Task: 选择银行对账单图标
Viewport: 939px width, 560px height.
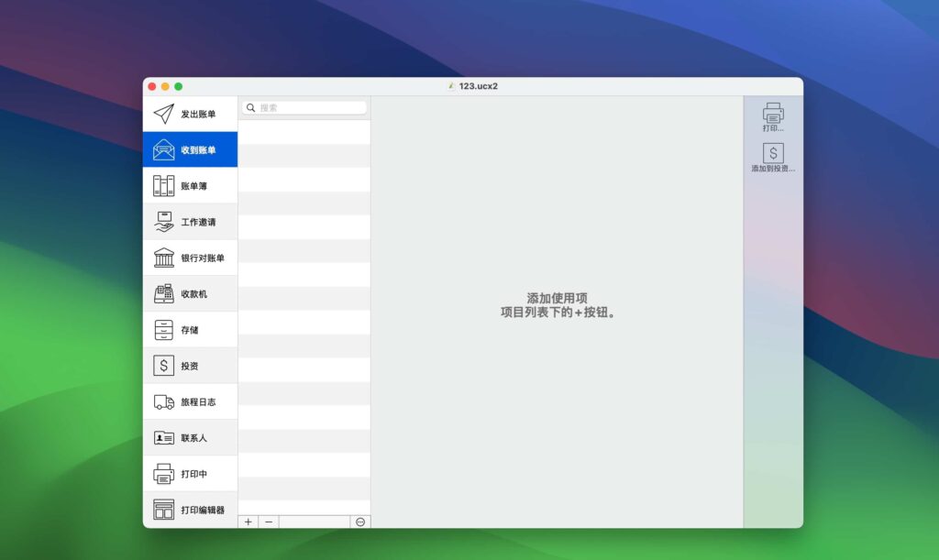Action: [165, 257]
